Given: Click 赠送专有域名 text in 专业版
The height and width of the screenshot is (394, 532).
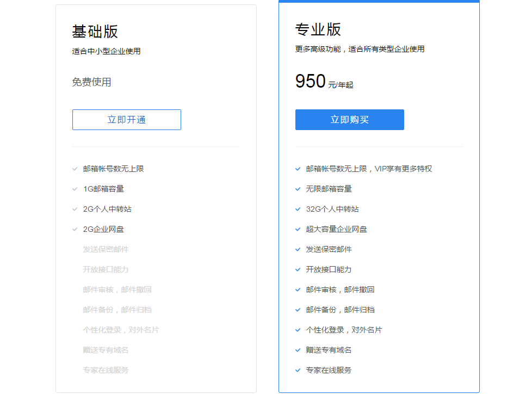Looking at the screenshot, I should (x=329, y=350).
